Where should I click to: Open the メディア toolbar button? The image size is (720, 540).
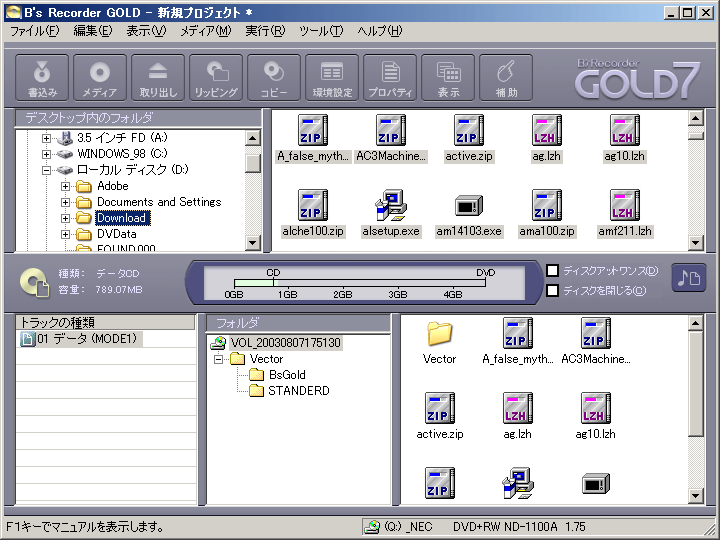tap(100, 77)
